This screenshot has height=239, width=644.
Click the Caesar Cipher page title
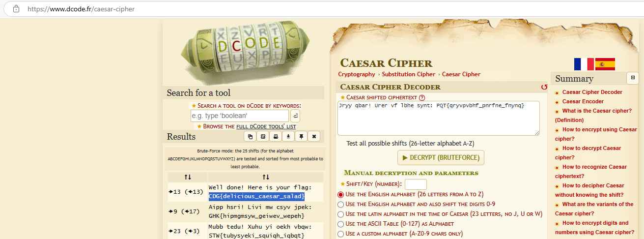click(x=386, y=63)
